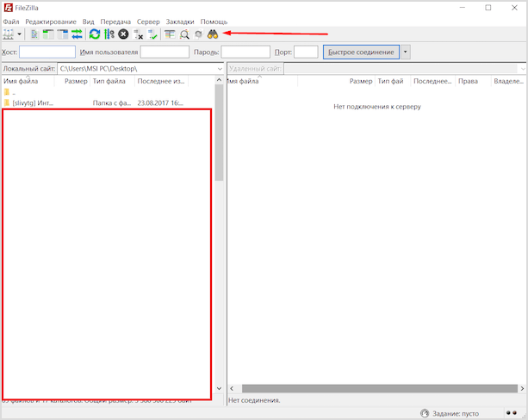Open the Сервер menu
The width and height of the screenshot is (528, 420).
coord(148,21)
